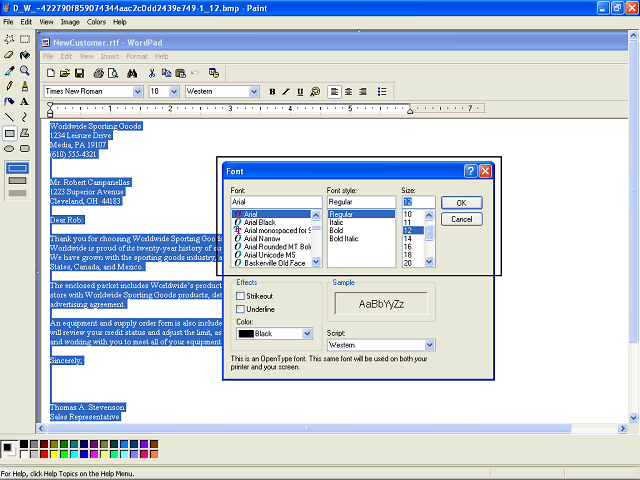Select Bold Italic in Font style list
Image resolution: width=640 pixels, height=480 pixels.
click(344, 239)
